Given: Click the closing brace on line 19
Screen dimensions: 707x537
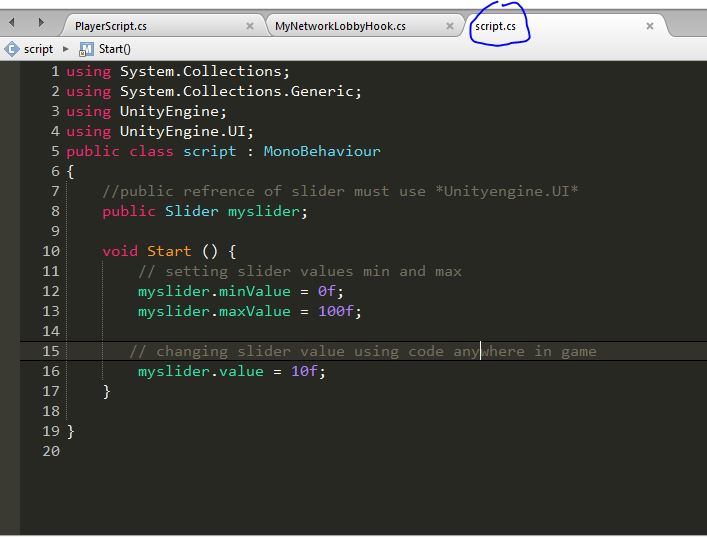Looking at the screenshot, I should [70, 431].
